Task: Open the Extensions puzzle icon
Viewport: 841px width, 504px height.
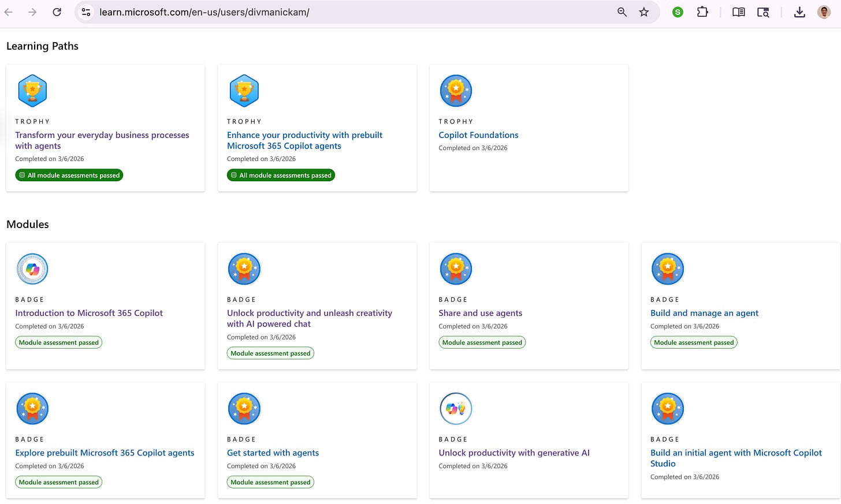Action: click(x=702, y=12)
